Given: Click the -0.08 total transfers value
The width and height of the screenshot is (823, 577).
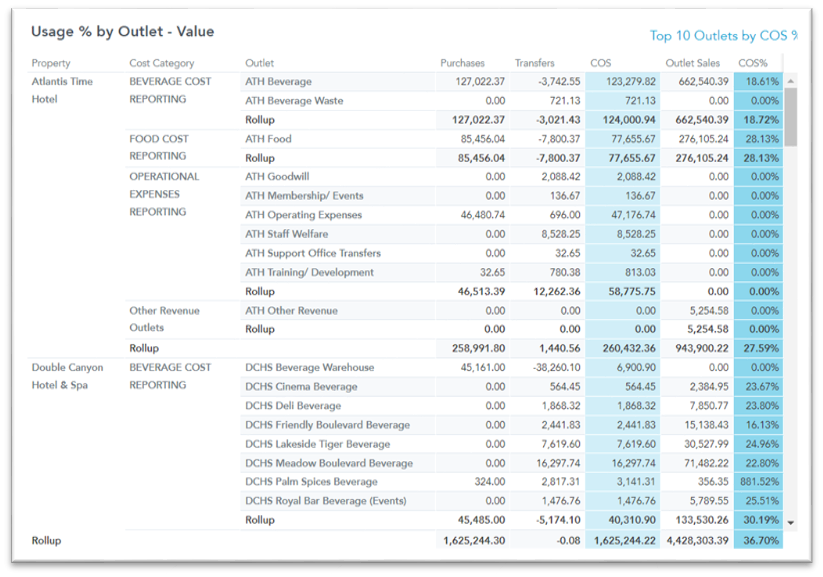Looking at the screenshot, I should pyautogui.click(x=568, y=540).
